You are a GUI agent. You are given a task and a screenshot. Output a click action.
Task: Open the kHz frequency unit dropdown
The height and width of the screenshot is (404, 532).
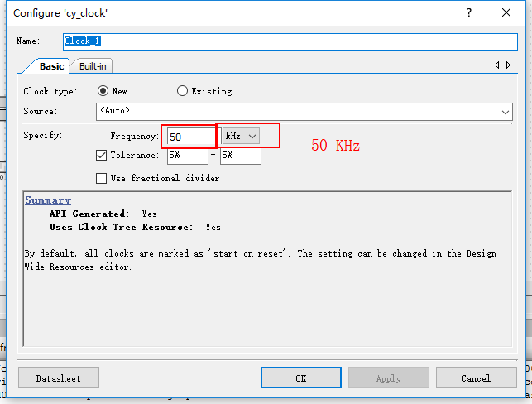(241, 135)
